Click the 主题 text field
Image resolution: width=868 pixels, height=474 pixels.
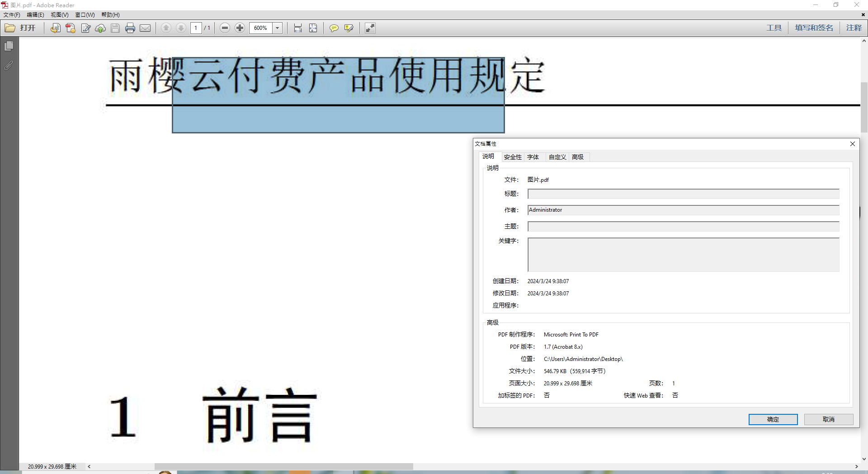point(683,226)
